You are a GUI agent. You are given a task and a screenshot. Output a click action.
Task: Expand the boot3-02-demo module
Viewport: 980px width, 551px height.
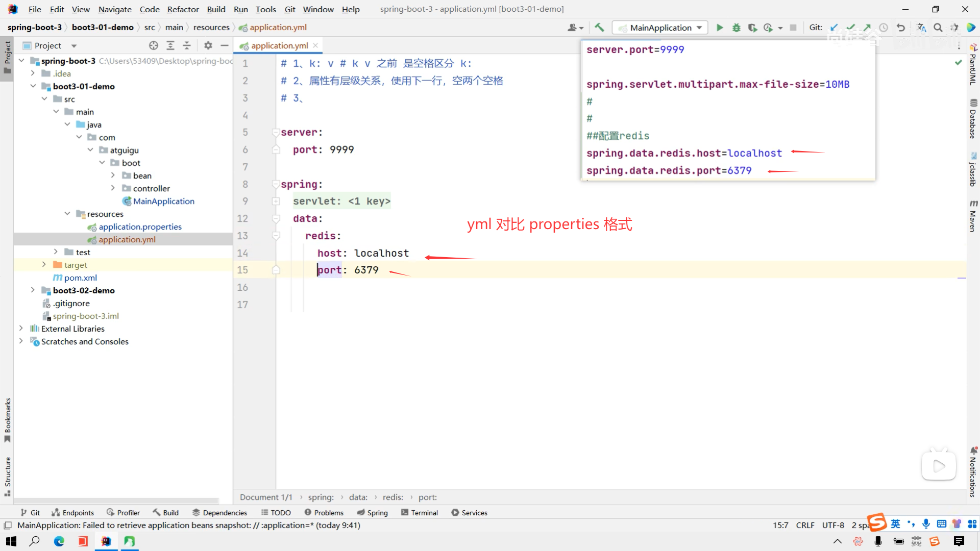pos(33,290)
